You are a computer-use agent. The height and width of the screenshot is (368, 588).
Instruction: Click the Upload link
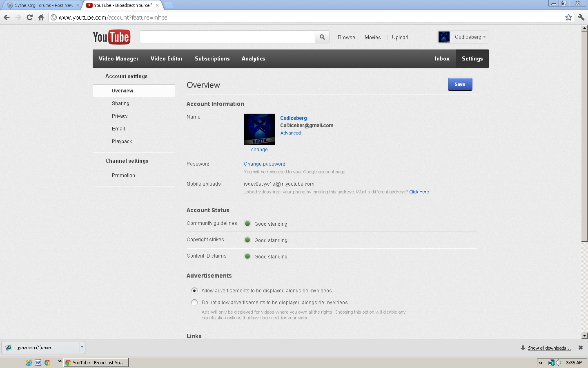point(400,37)
